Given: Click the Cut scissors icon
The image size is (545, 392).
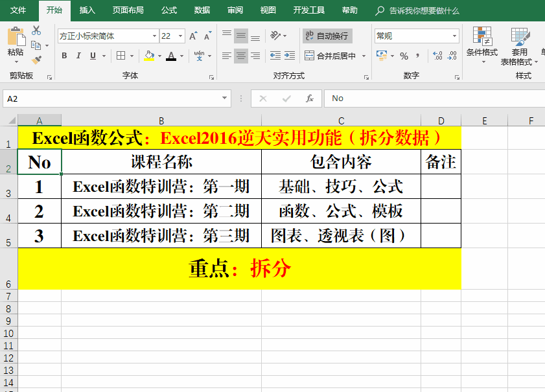Looking at the screenshot, I should point(36,30).
